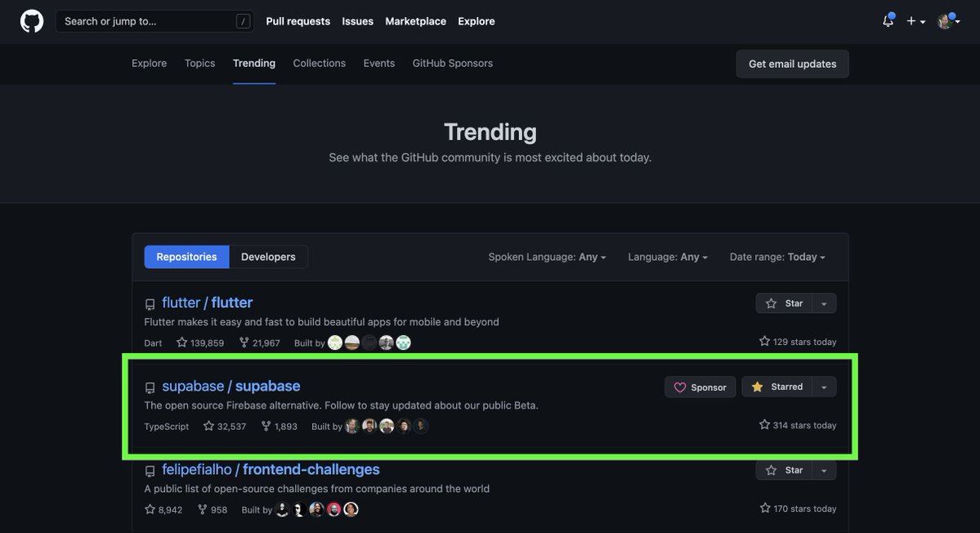Expand the list dropdown beside flutter Star

click(x=824, y=303)
